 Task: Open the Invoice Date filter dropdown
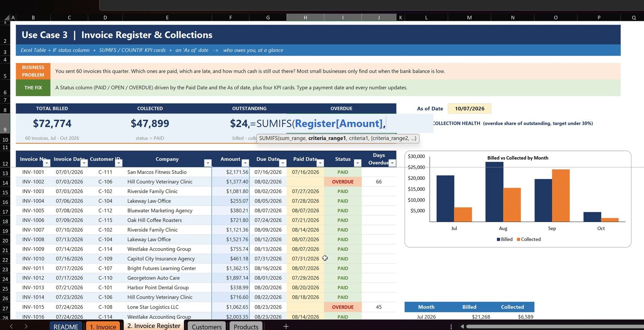point(84,163)
